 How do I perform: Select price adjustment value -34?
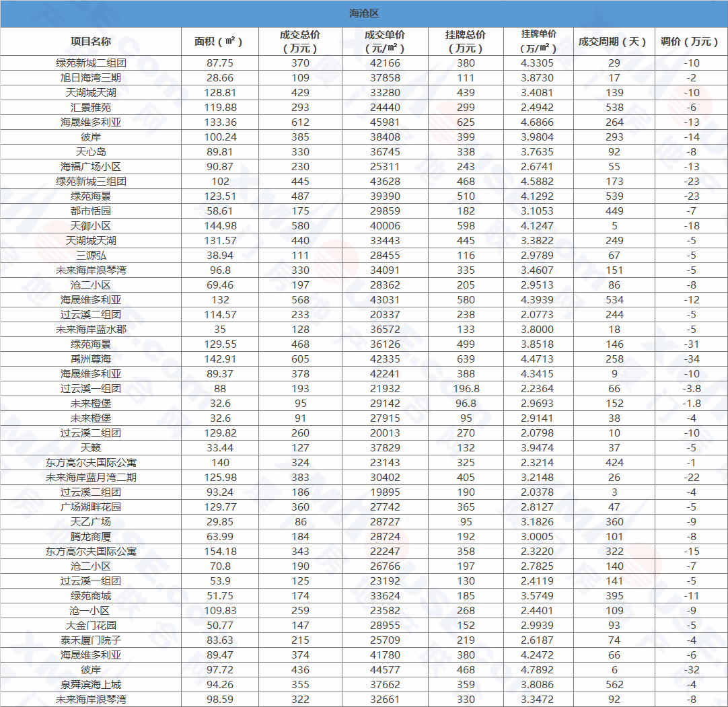[691, 359]
